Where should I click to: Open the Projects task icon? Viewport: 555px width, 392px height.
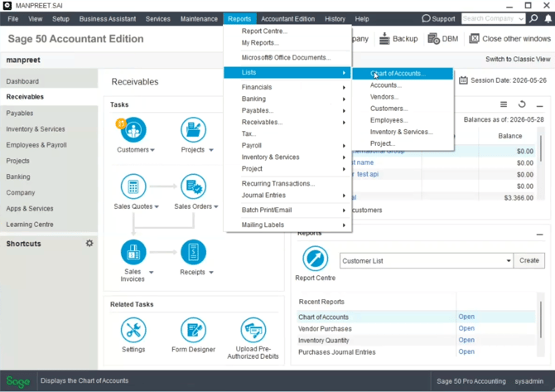coord(193,129)
